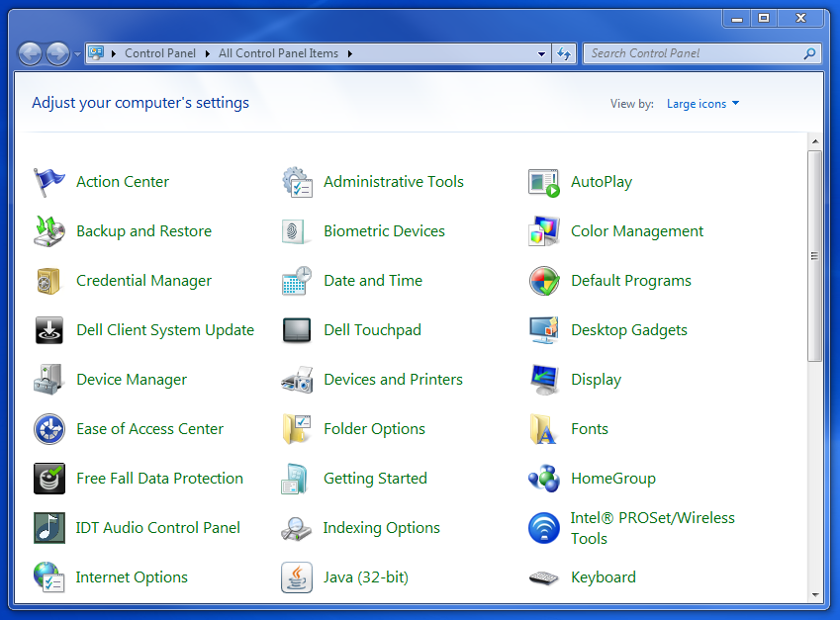The image size is (840, 620).
Task: Open the Action Center flag icon
Action: tap(49, 182)
